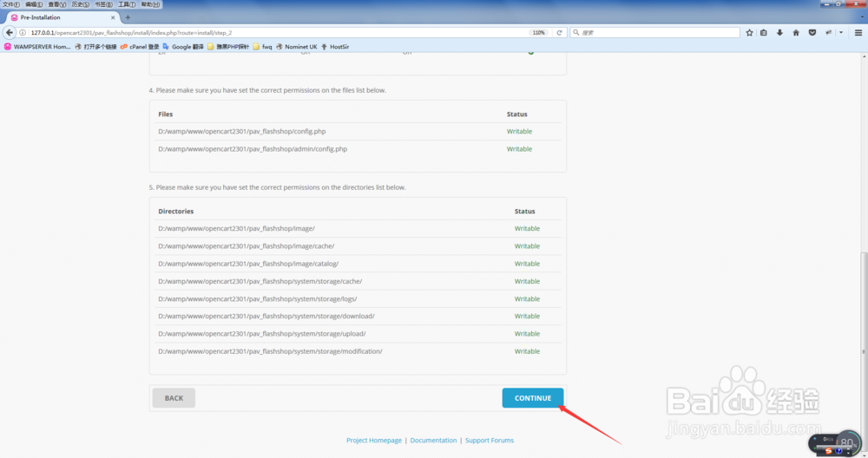Click the system/storage/cache/ directory path

(x=260, y=282)
